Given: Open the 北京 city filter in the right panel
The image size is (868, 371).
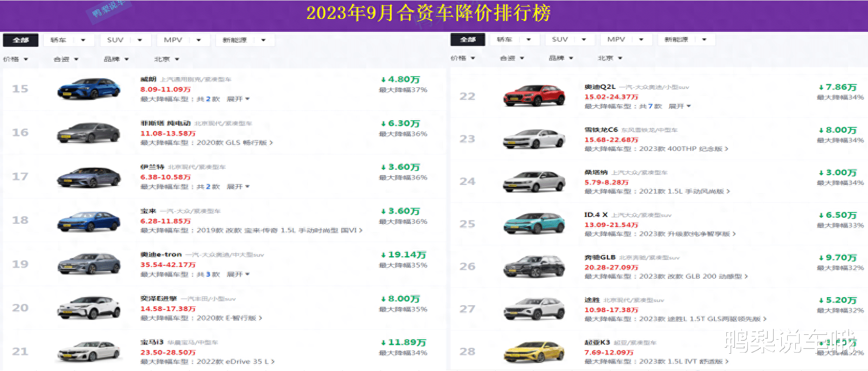Looking at the screenshot, I should (x=610, y=58).
